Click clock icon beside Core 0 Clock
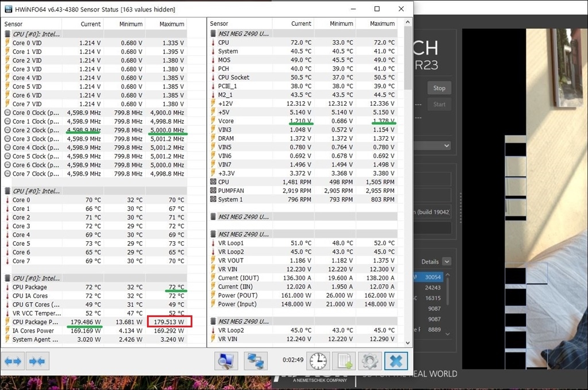Viewport: 588px width, 390px height. (7, 113)
